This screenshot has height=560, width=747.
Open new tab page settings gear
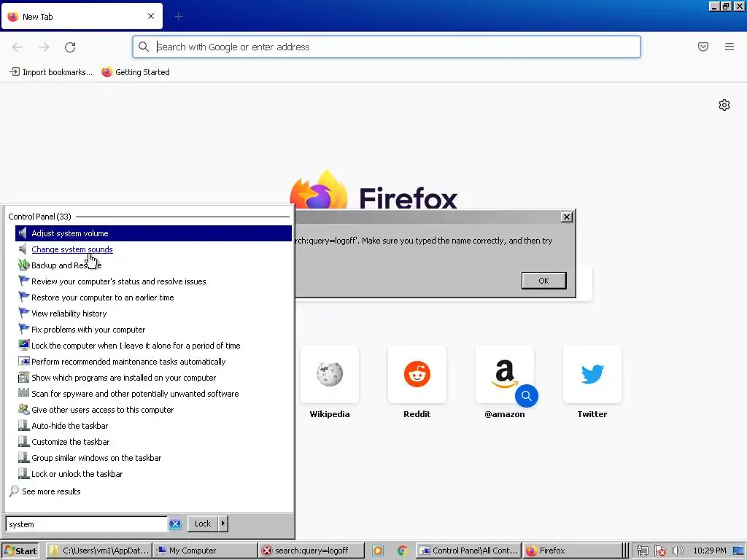coord(724,105)
